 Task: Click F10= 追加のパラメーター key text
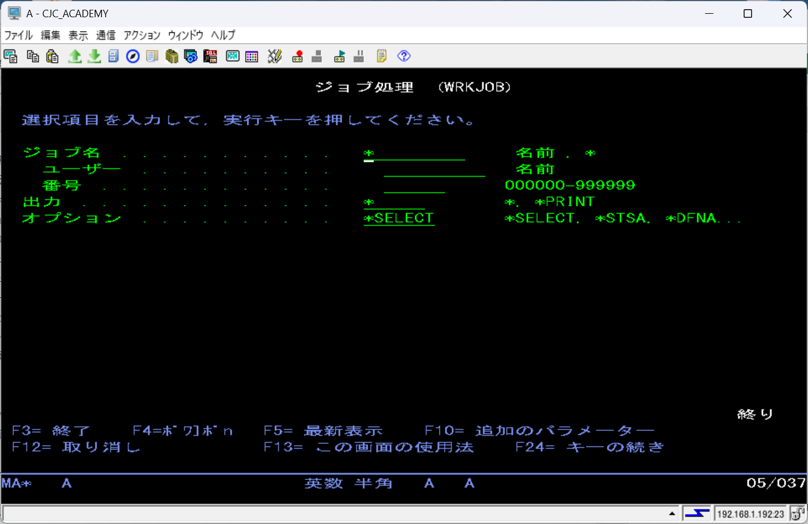click(540, 431)
